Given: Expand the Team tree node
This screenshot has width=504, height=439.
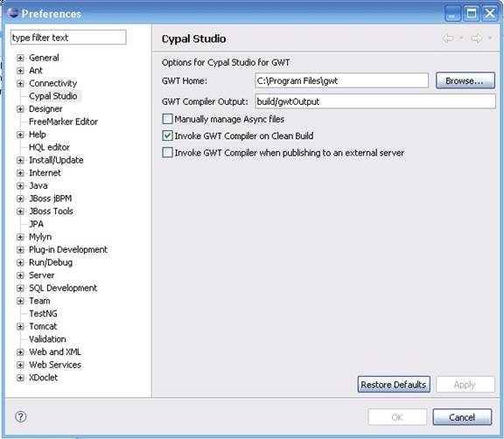Looking at the screenshot, I should [20, 301].
